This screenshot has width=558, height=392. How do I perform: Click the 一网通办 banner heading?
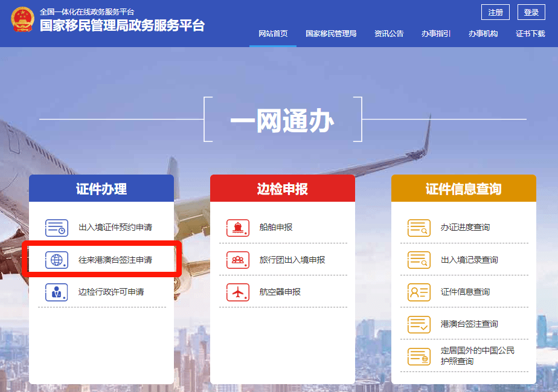[x=283, y=120]
